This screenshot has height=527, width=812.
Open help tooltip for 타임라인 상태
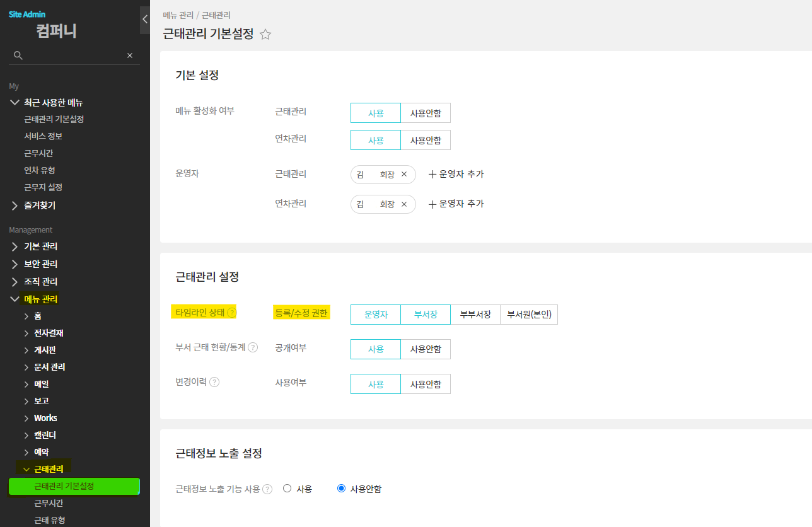pos(232,313)
